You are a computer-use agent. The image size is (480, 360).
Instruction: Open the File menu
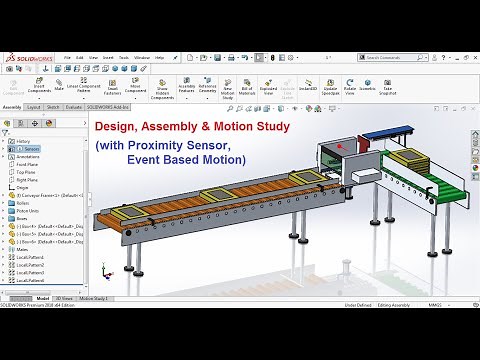pos(67,58)
